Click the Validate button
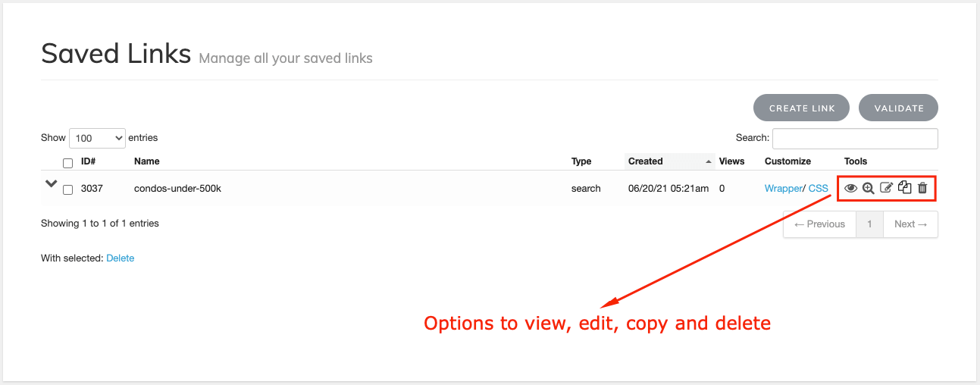The height and width of the screenshot is (385, 980). 898,108
